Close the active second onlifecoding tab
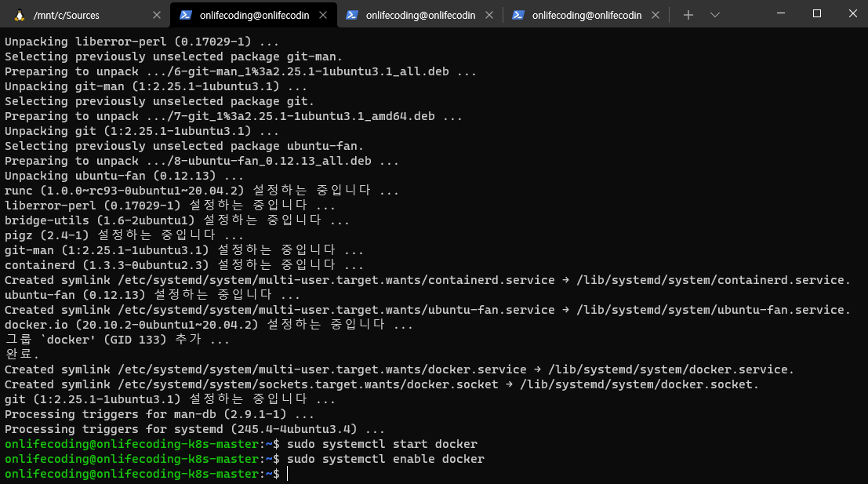 (323, 15)
